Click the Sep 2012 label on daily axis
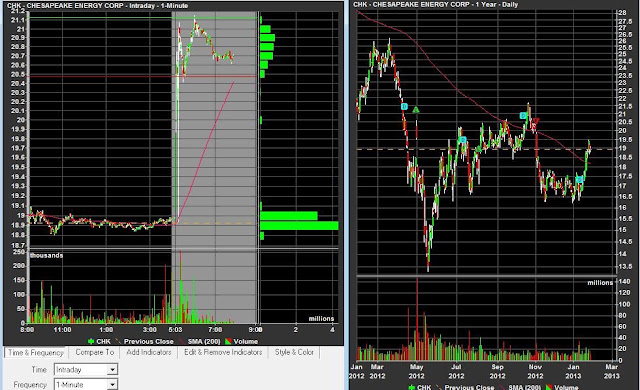 [x=497, y=372]
